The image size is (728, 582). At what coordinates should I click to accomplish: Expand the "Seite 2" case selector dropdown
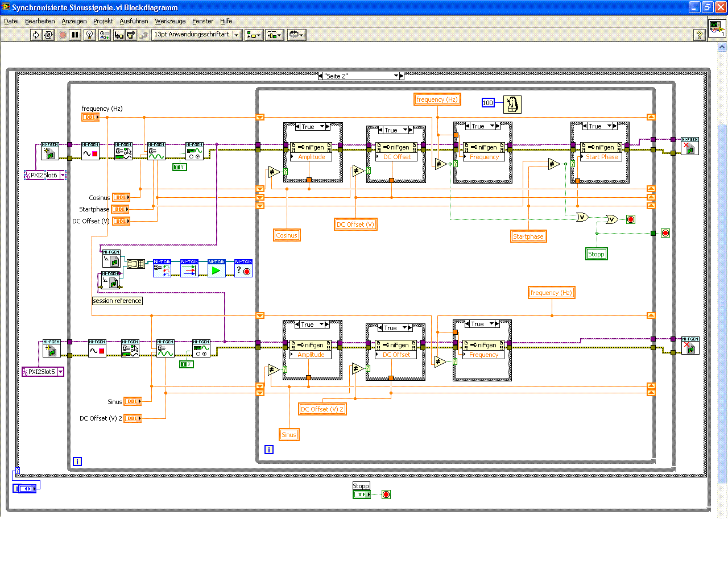point(396,76)
